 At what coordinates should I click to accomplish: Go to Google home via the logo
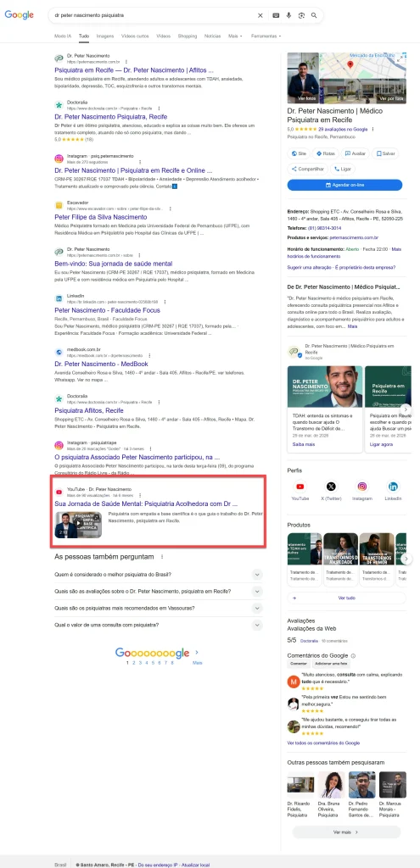(x=20, y=15)
